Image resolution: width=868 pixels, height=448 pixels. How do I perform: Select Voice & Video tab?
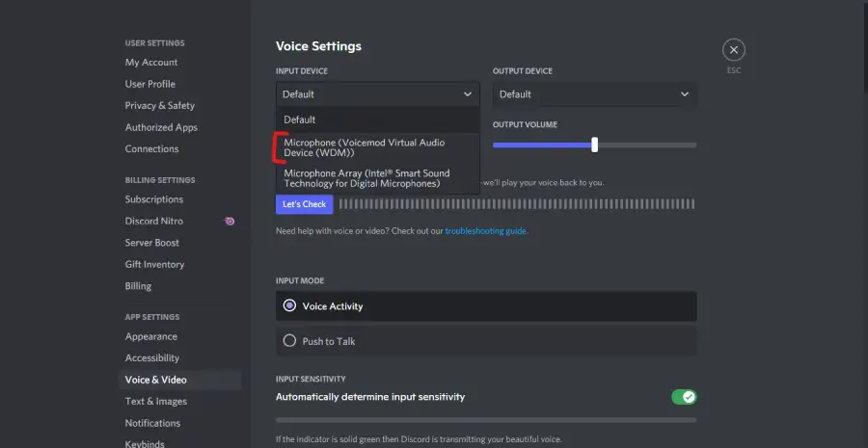[179, 380]
